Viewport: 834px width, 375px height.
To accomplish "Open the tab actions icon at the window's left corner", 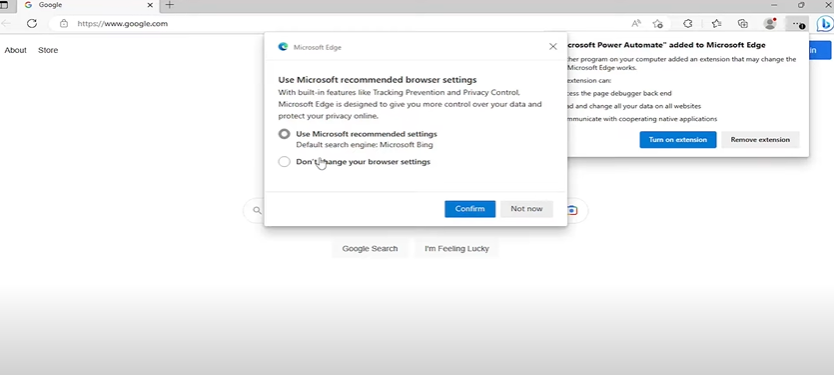I will [x=4, y=5].
